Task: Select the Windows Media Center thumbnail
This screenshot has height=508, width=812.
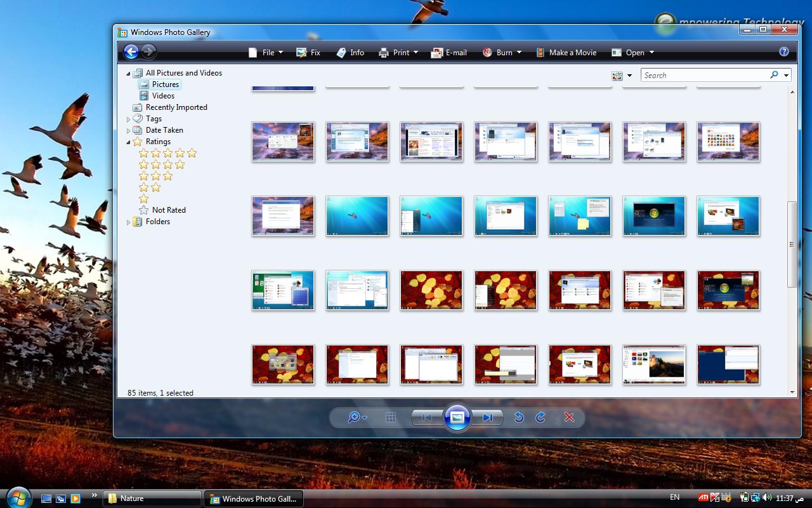Action: (x=654, y=216)
